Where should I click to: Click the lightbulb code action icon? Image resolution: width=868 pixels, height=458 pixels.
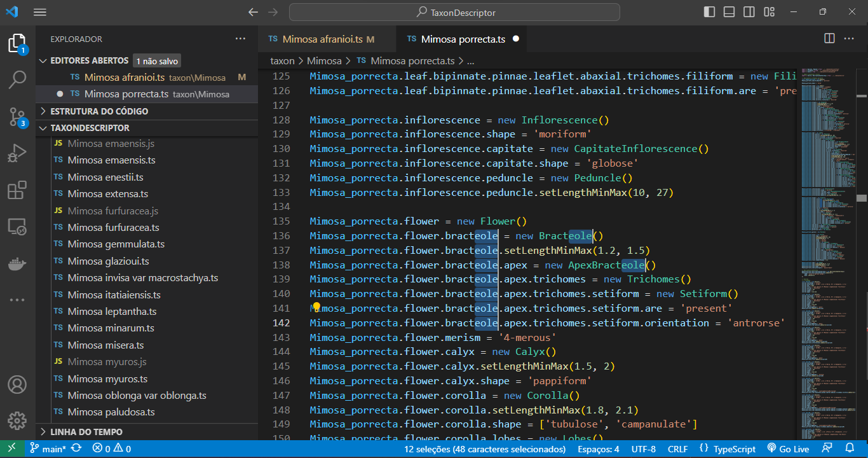click(316, 309)
